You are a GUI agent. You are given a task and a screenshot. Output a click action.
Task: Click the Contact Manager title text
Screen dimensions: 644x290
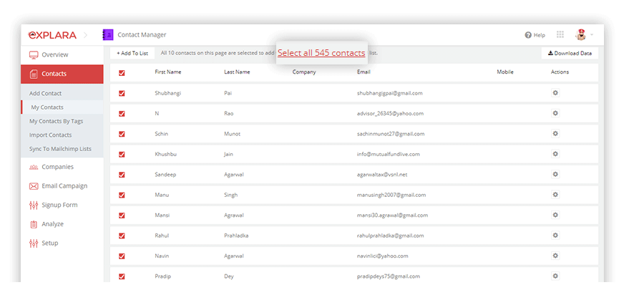(142, 35)
